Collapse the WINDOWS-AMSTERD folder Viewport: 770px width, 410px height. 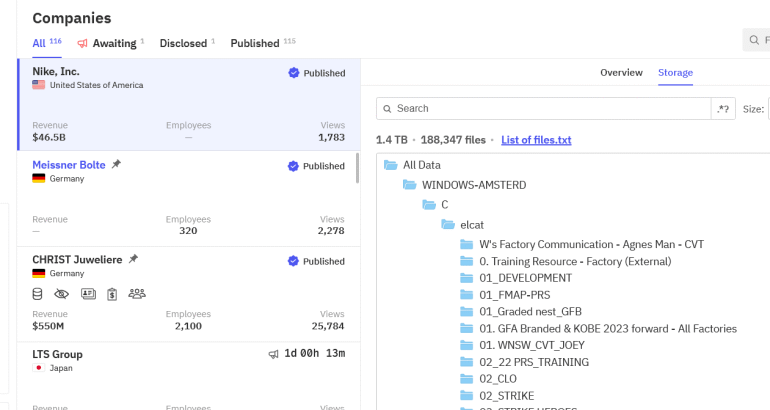click(410, 185)
